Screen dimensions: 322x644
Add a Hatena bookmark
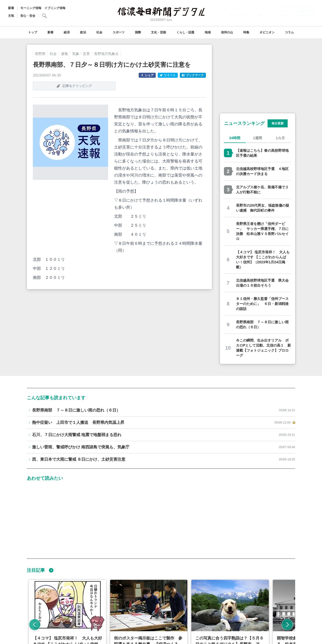[x=193, y=75]
